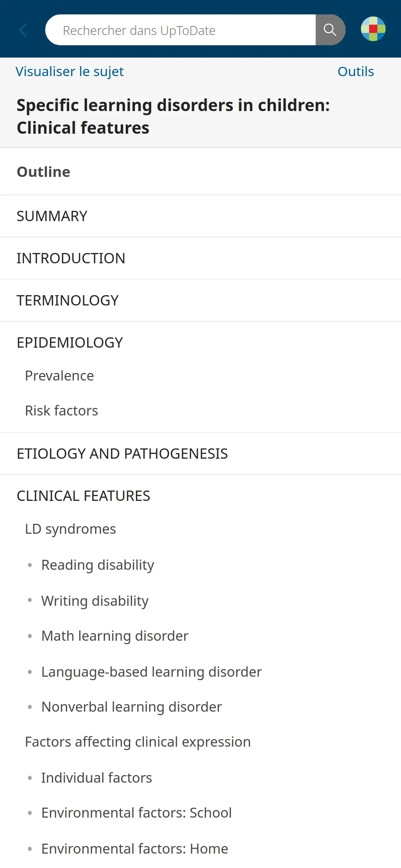401x868 pixels.
Task: Open EPIDEMIOLOGY section heading
Action: pyautogui.click(x=70, y=343)
